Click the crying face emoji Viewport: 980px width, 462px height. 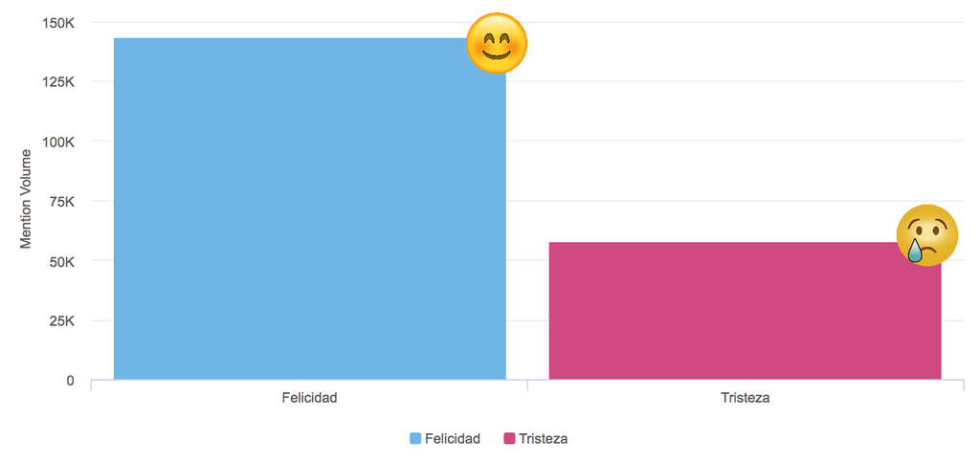coord(926,235)
